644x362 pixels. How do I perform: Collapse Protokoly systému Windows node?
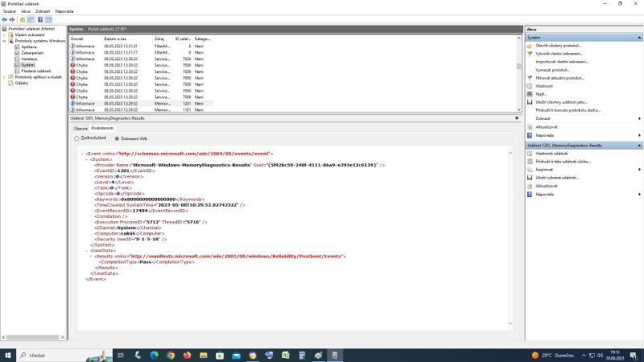click(x=4, y=41)
